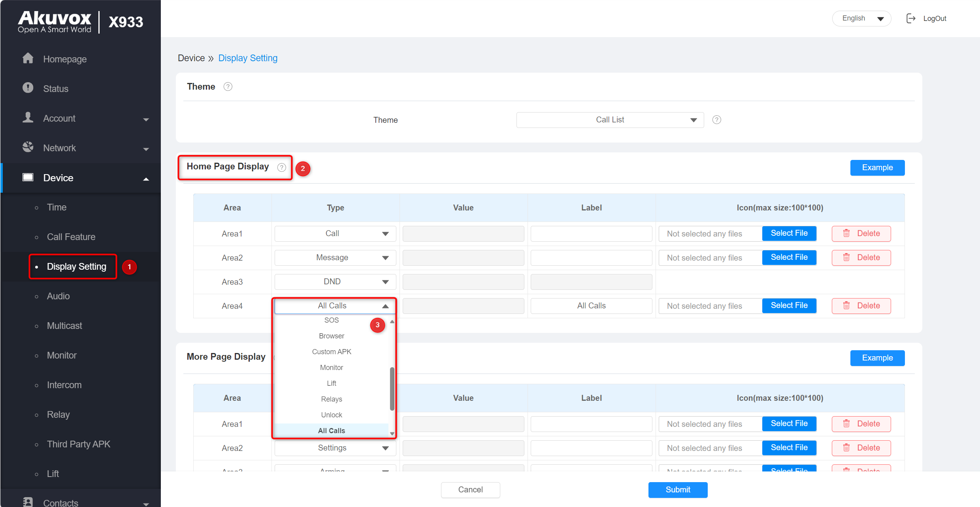Delete More Page Area1 icon
Image resolution: width=980 pixels, height=507 pixels.
861,424
